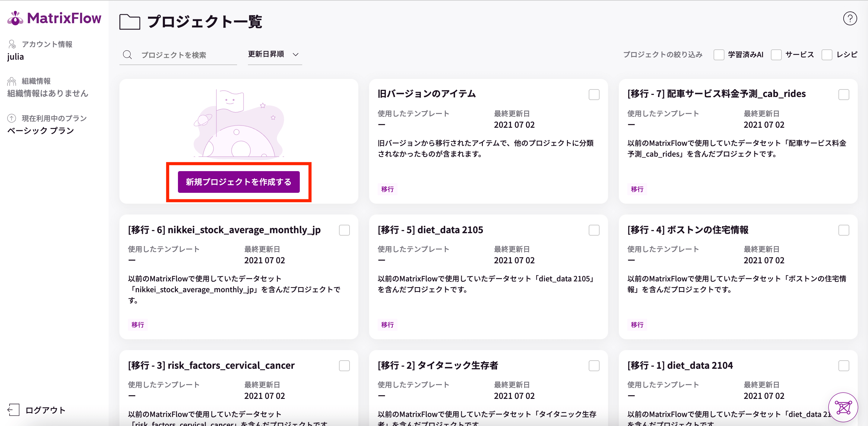The width and height of the screenshot is (868, 426).
Task: Click the ベーシック プラン plan name
Action: 40,130
